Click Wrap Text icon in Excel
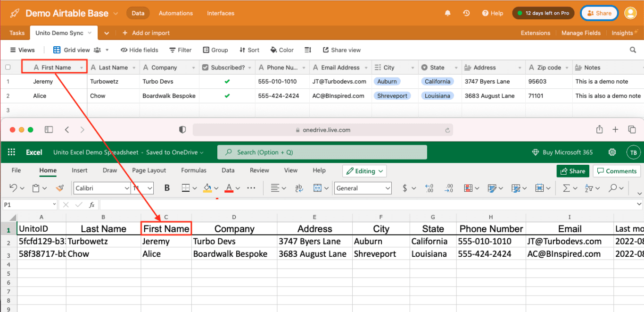The image size is (644, 312). point(299,188)
